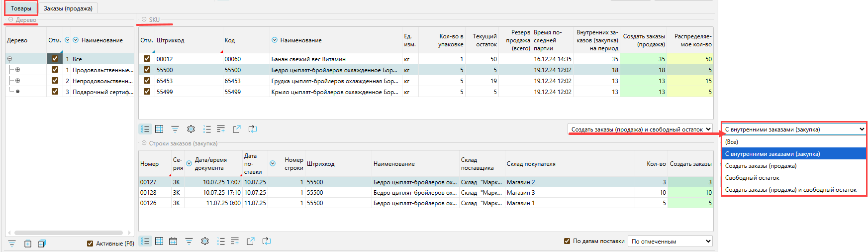
Task: Expand the Продовольственные tree node
Action: click(18, 70)
